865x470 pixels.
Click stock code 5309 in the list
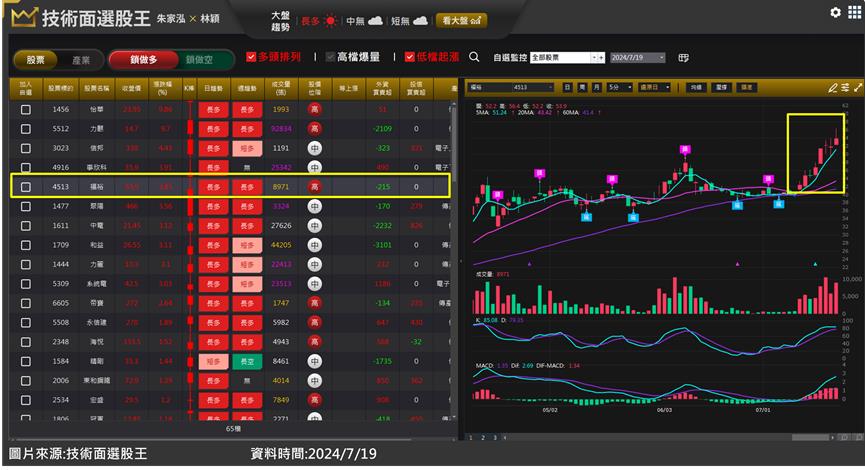pyautogui.click(x=61, y=284)
